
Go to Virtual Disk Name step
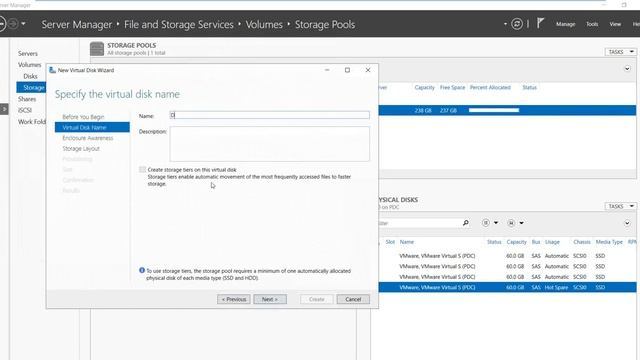click(92, 127)
